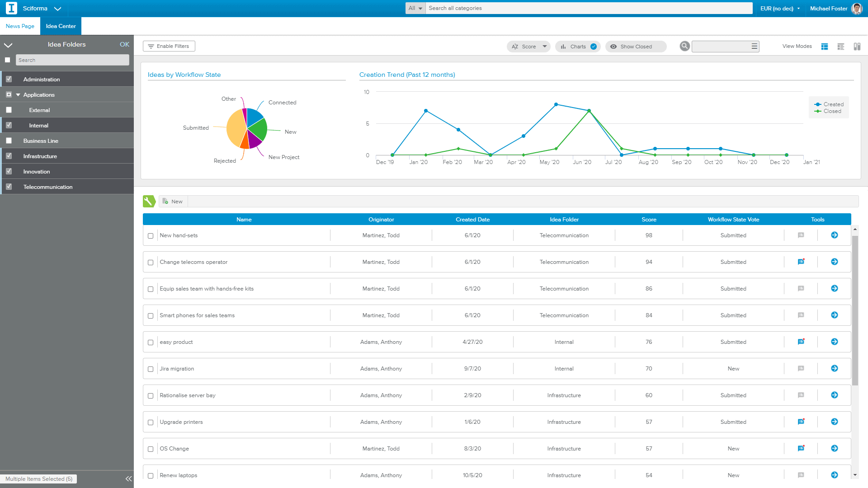Open comments for New hand-sets
Viewport: 868px width, 488px height.
click(x=801, y=235)
